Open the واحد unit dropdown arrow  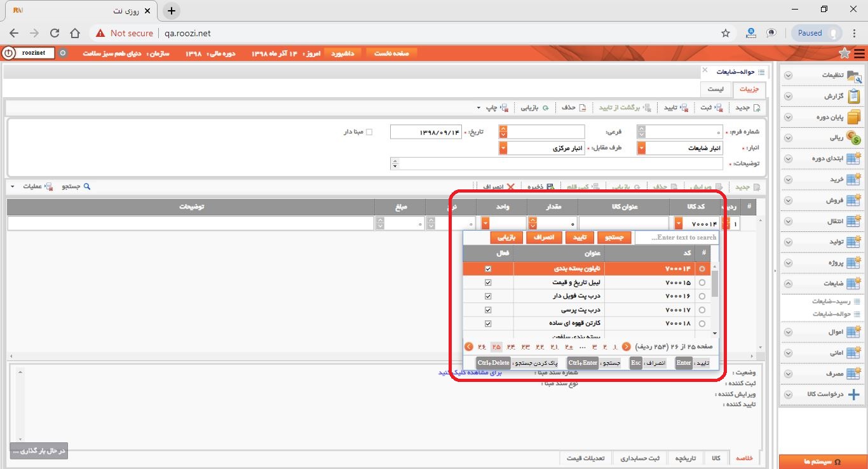[x=486, y=224]
